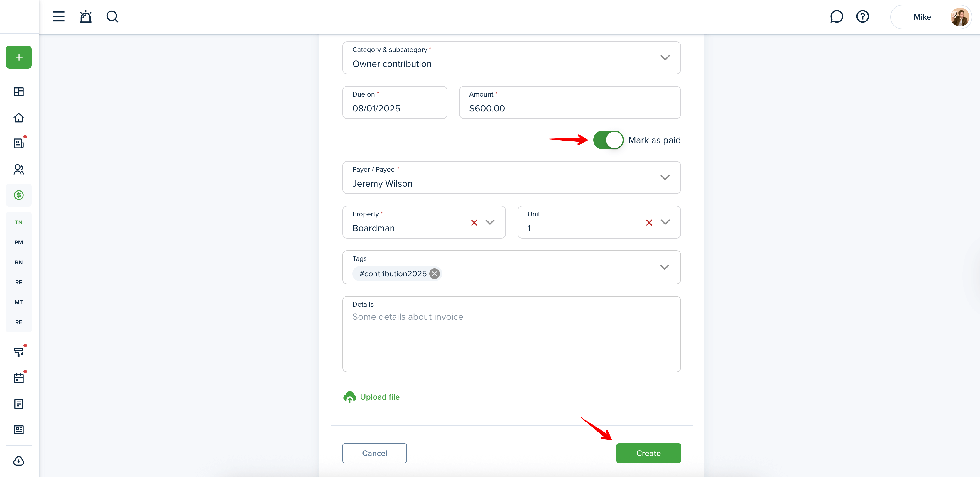Click the Mark as paid label
The image size is (980, 477).
click(x=654, y=140)
